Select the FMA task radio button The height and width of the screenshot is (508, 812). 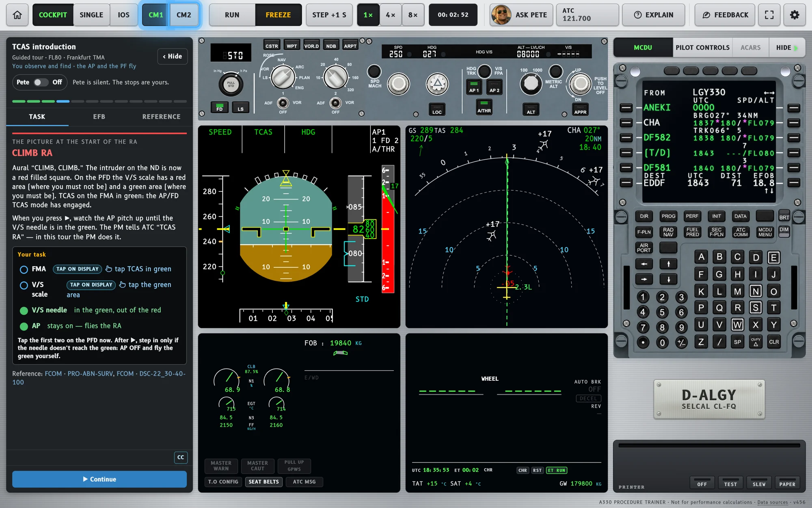tap(24, 269)
